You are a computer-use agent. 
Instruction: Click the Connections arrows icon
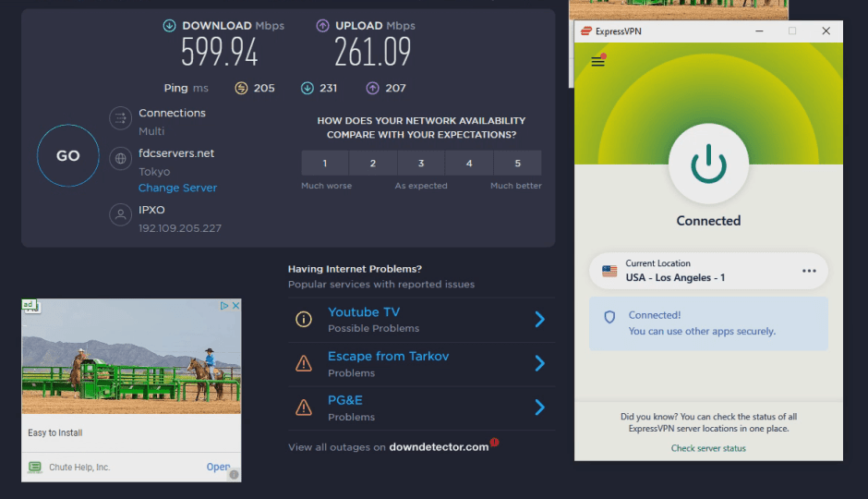[x=120, y=118]
